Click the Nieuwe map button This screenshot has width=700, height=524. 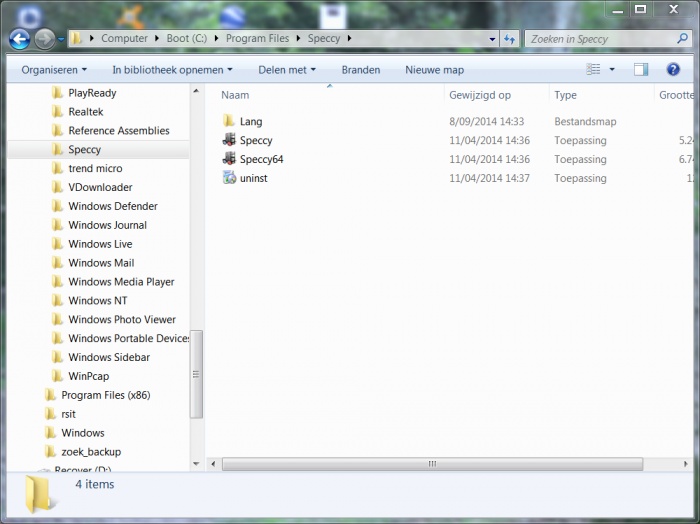[x=434, y=70]
